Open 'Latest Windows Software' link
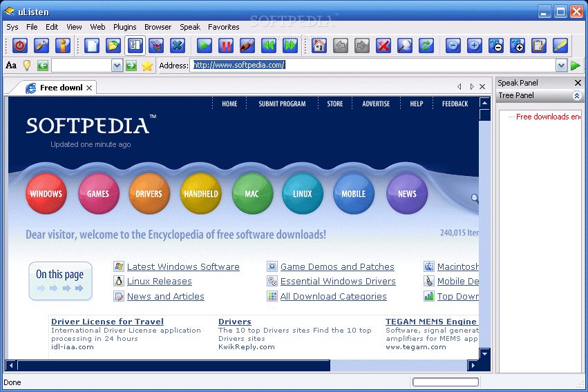This screenshot has width=588, height=392. pos(183,266)
